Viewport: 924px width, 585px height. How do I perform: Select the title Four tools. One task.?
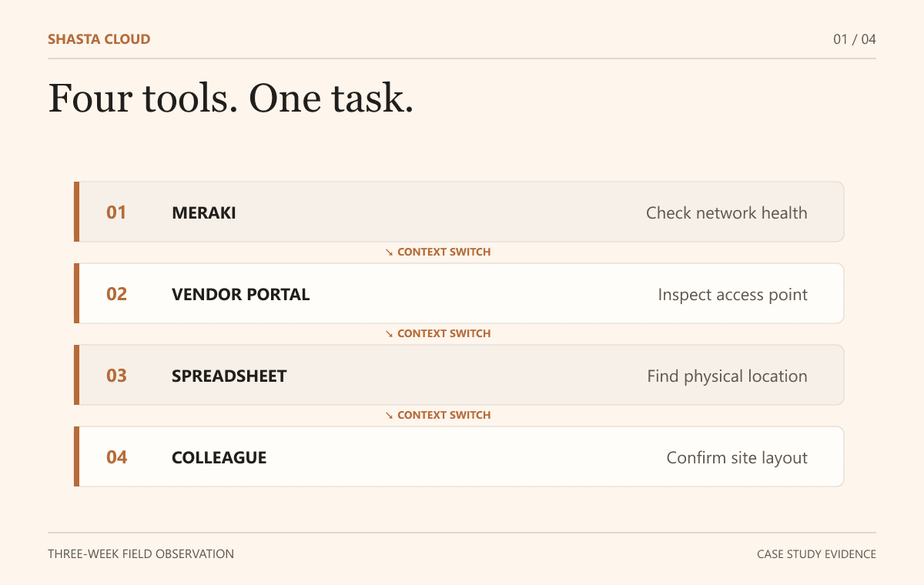tap(231, 99)
